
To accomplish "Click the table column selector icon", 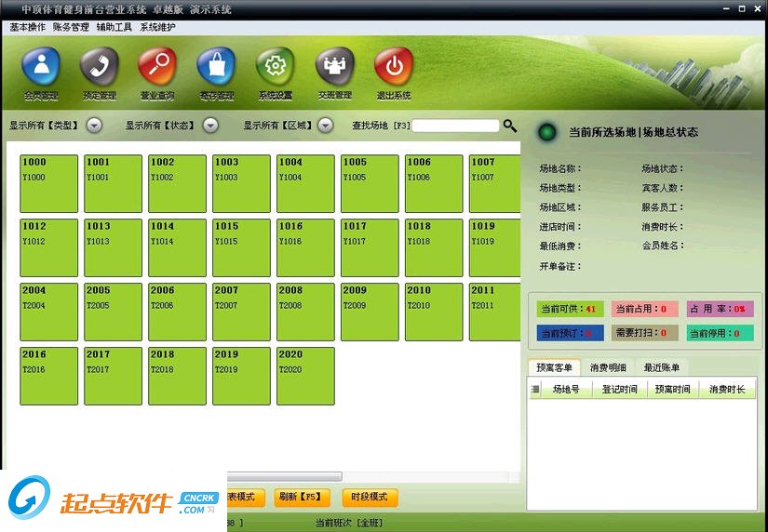I will [x=535, y=390].
